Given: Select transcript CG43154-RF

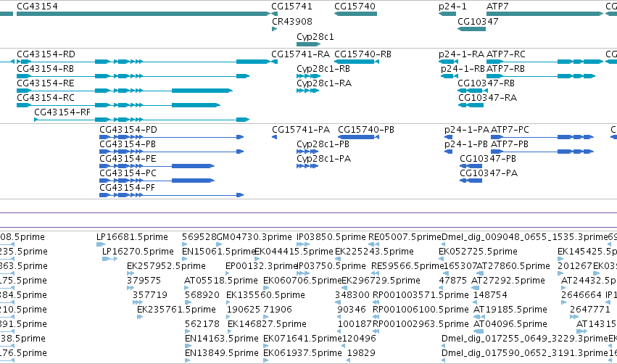Looking at the screenshot, I should [141, 120].
